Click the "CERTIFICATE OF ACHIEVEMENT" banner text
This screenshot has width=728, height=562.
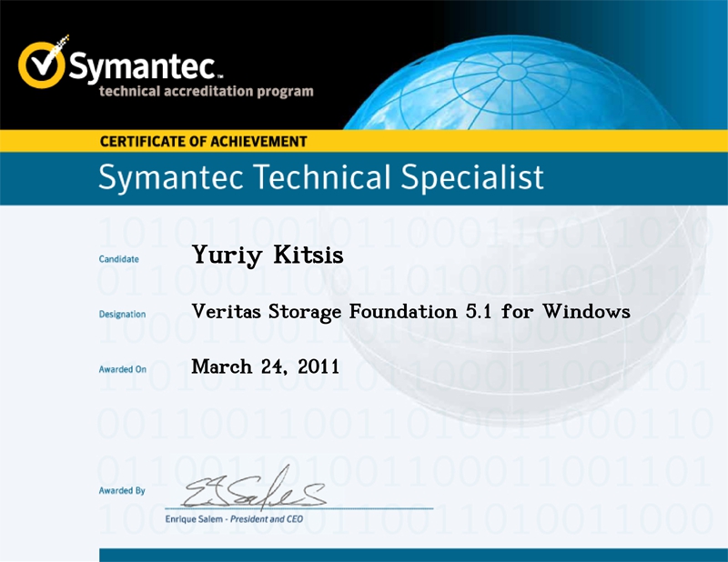pos(203,141)
